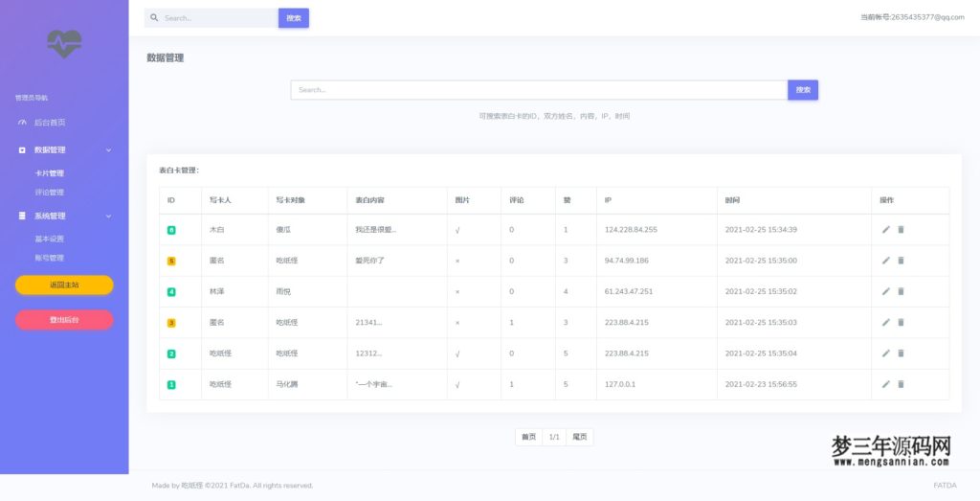Click the 时间 column header

pyautogui.click(x=732, y=200)
